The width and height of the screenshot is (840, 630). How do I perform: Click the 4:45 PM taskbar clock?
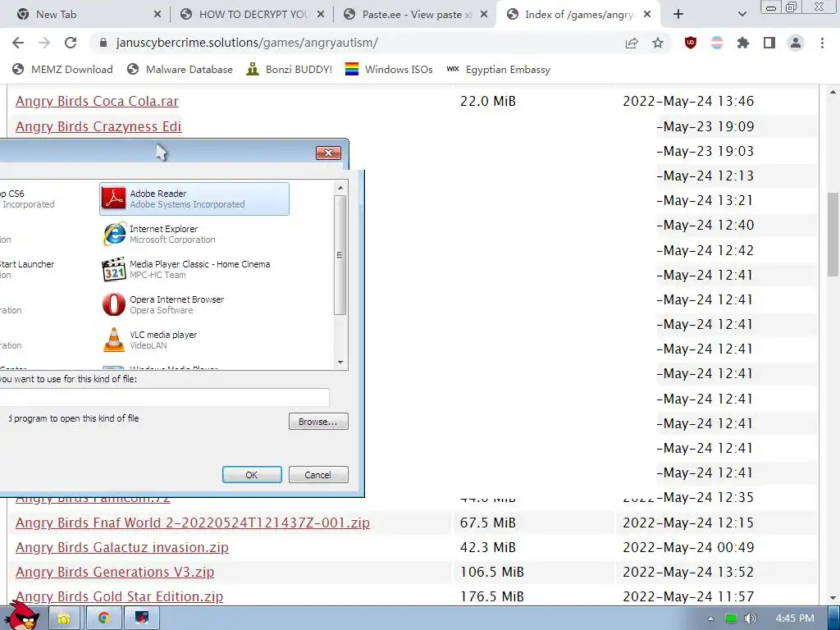tap(794, 619)
